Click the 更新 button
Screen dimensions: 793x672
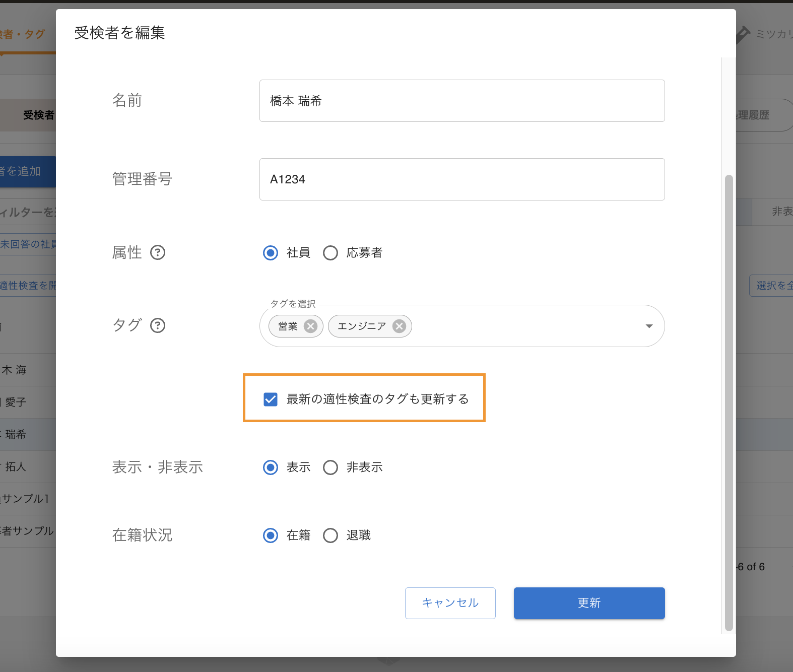click(x=589, y=603)
